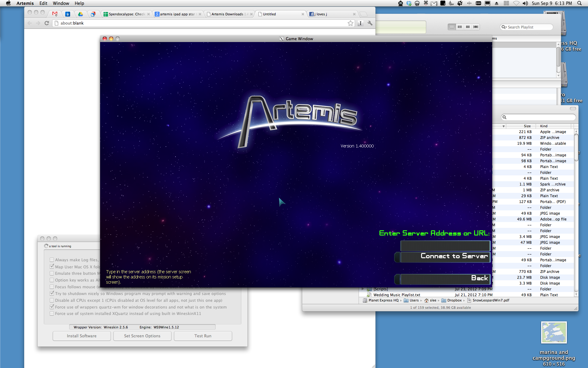Click the server address input field
588x368 pixels.
pyautogui.click(x=445, y=246)
